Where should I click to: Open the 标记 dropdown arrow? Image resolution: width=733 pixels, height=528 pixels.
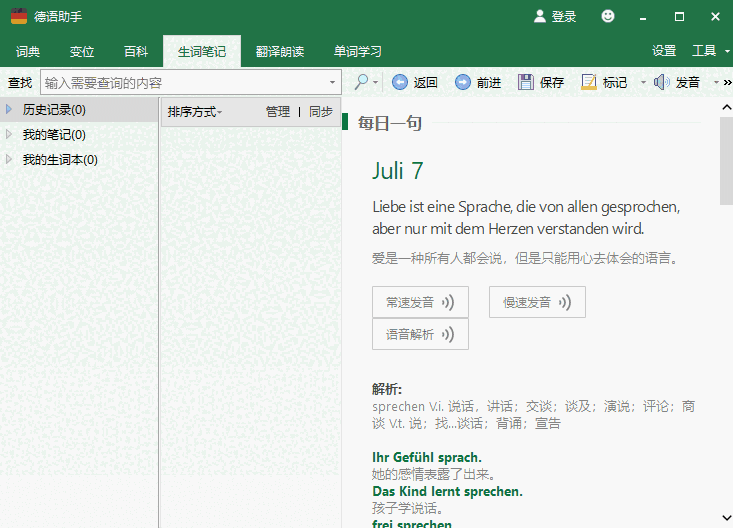[x=643, y=83]
